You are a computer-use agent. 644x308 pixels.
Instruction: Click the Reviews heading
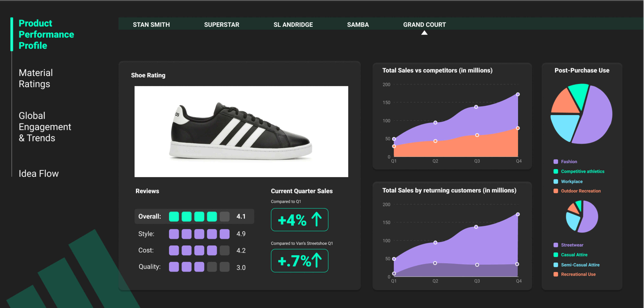[x=147, y=191]
